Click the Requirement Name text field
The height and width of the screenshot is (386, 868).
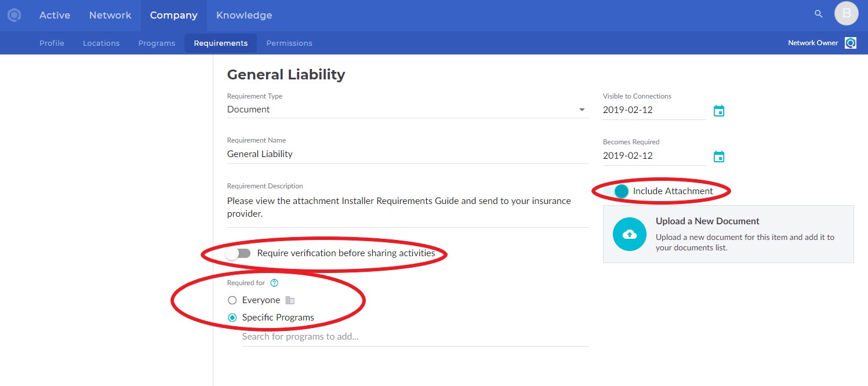407,154
